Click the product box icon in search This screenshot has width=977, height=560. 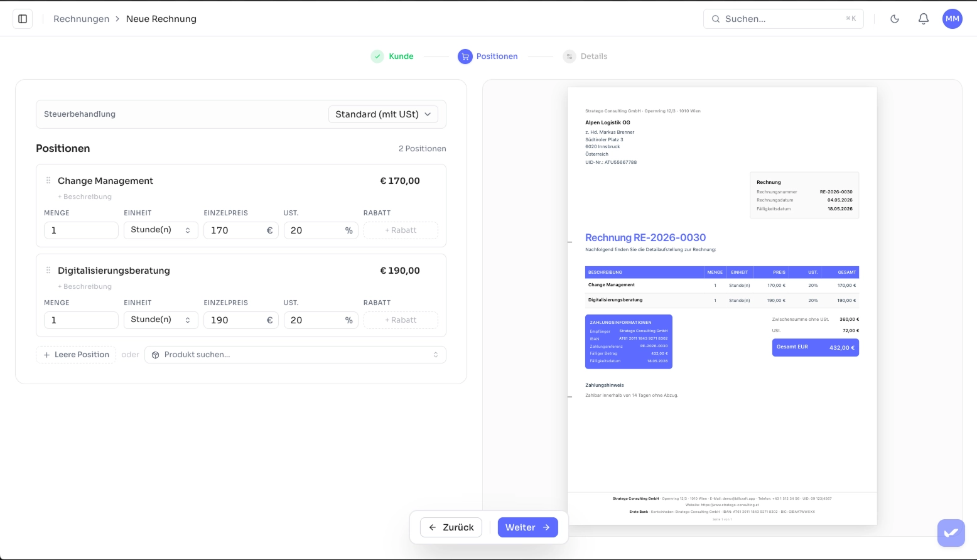coord(156,355)
